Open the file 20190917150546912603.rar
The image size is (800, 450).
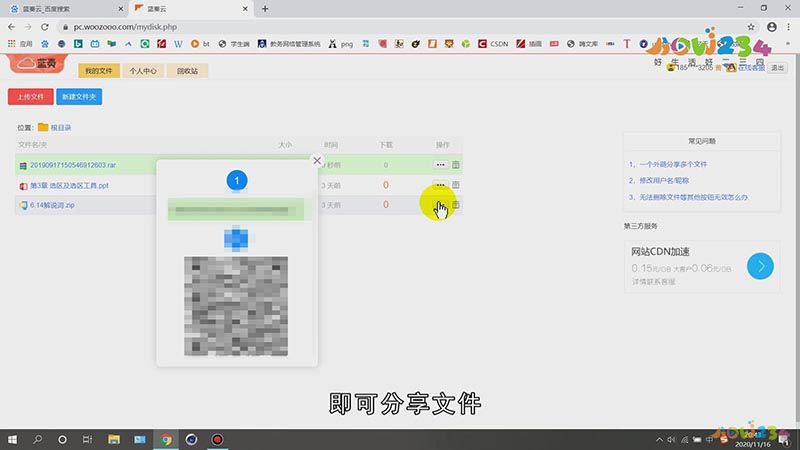tap(72, 165)
